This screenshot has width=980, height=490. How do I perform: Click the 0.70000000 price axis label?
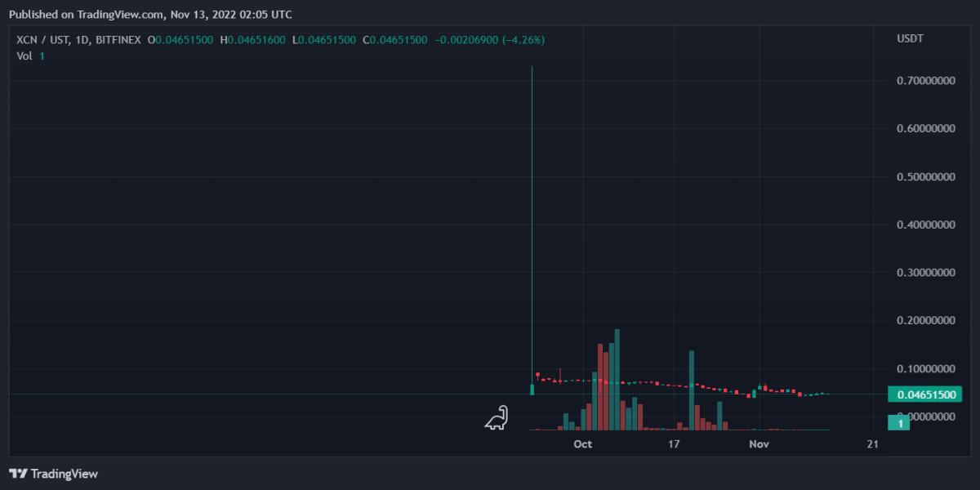pos(925,81)
